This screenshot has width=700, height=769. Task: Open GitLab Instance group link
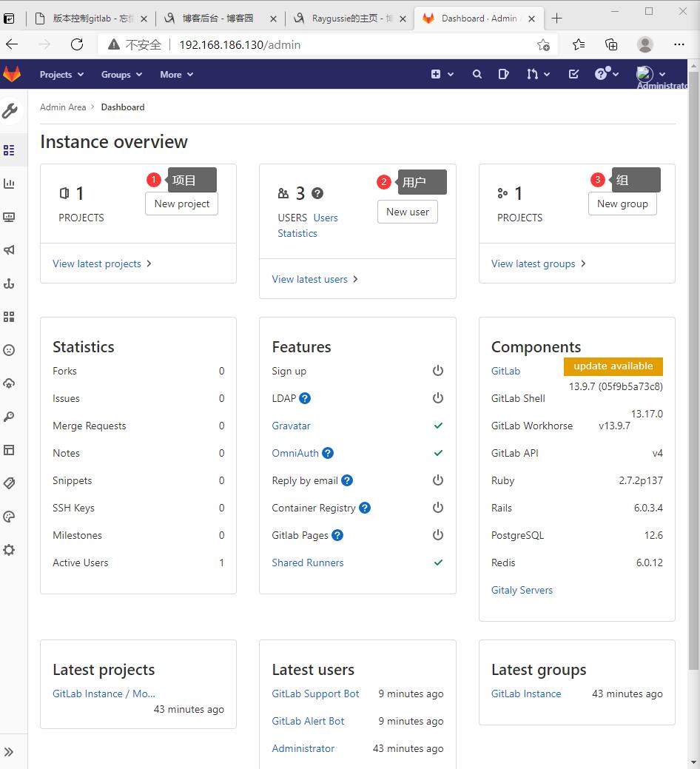click(x=526, y=694)
